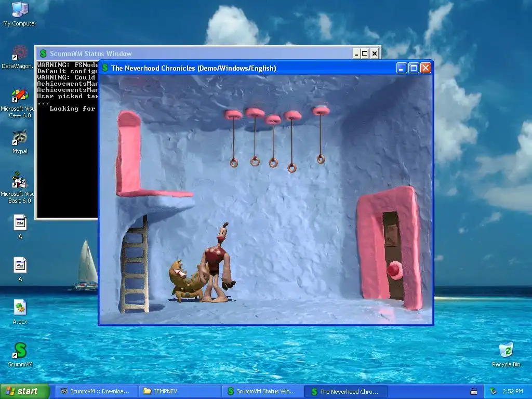
Task: Click the keyboard tray icon on the taskbar
Action: coord(474,392)
